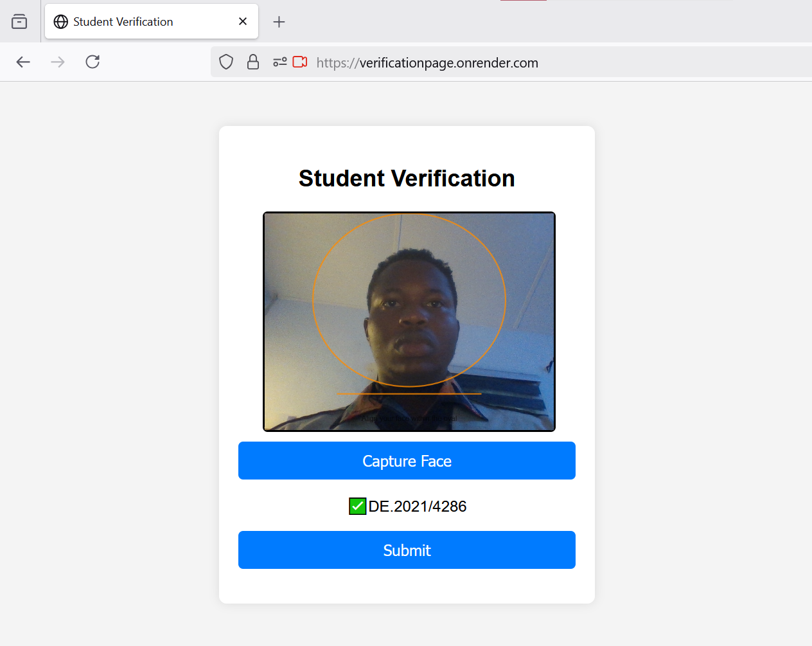
Task: Click the reload page icon
Action: point(92,62)
